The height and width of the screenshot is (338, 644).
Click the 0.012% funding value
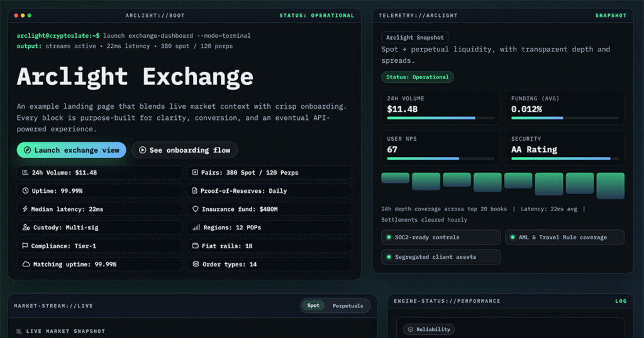click(526, 109)
